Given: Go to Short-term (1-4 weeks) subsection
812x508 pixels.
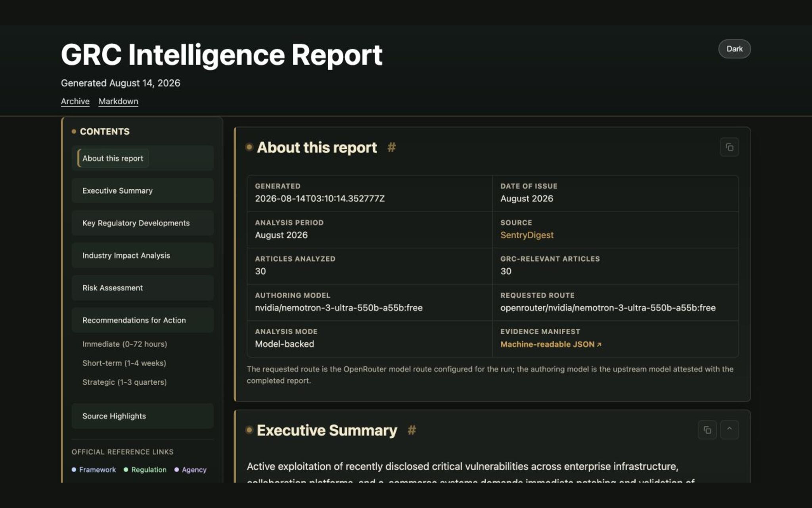Looking at the screenshot, I should pyautogui.click(x=124, y=363).
